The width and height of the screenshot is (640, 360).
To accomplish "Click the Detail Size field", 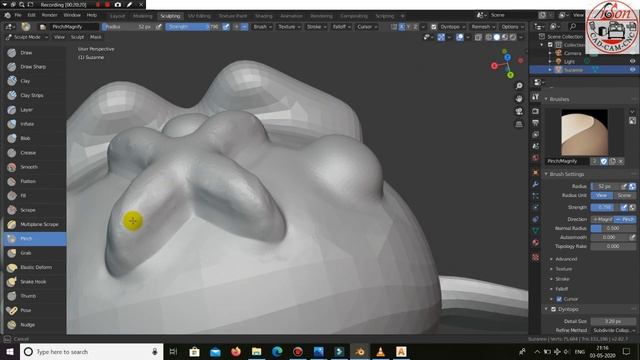I will tap(613, 322).
